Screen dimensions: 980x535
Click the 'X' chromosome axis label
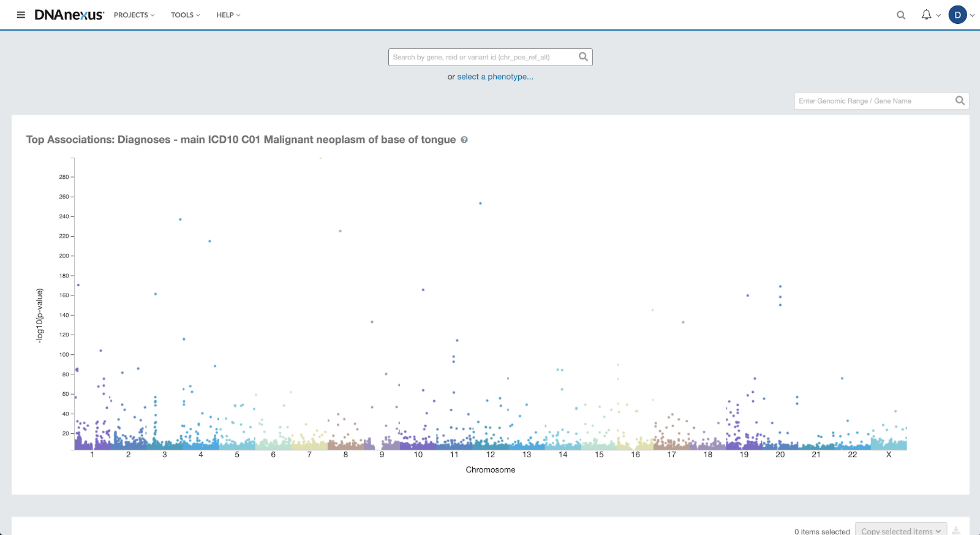pyautogui.click(x=889, y=455)
